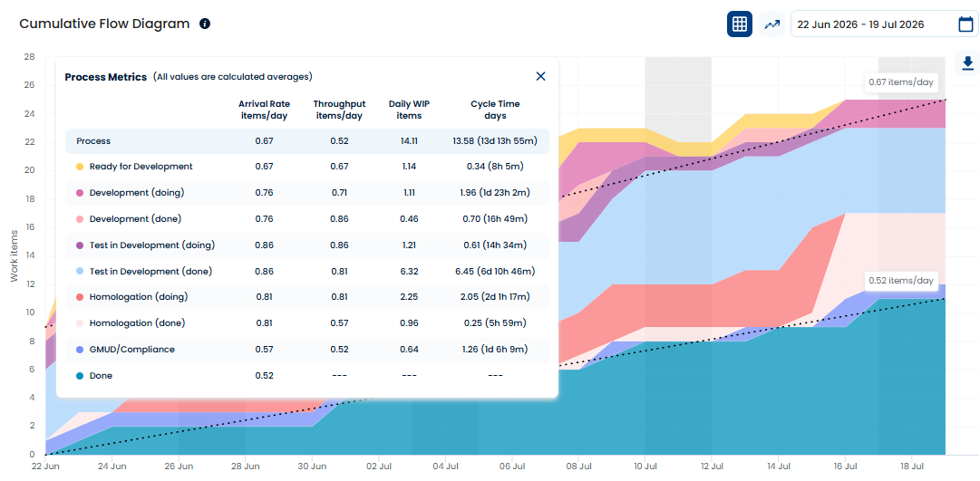Click the Process Daily WIP value 14.11
The image size is (980, 481).
pos(409,141)
